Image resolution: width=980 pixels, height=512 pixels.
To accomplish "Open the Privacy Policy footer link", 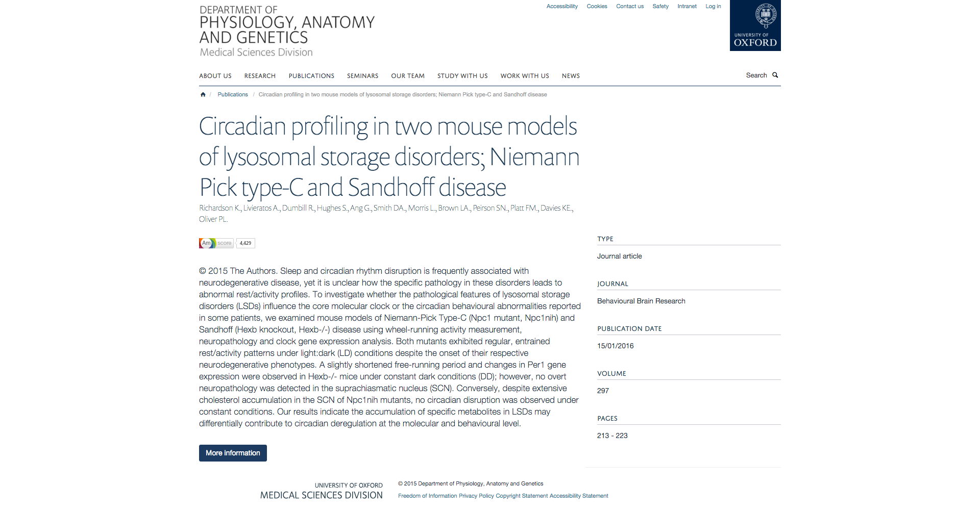I will [476, 496].
